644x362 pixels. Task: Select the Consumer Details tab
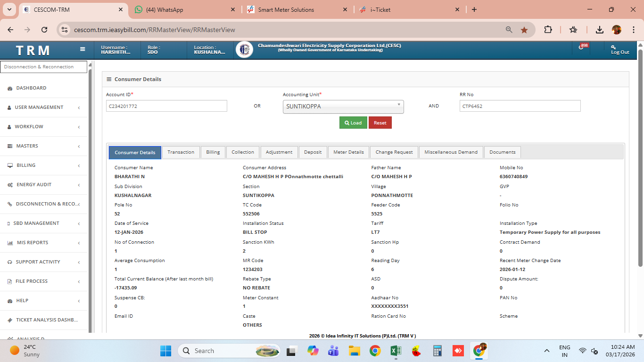pos(135,152)
